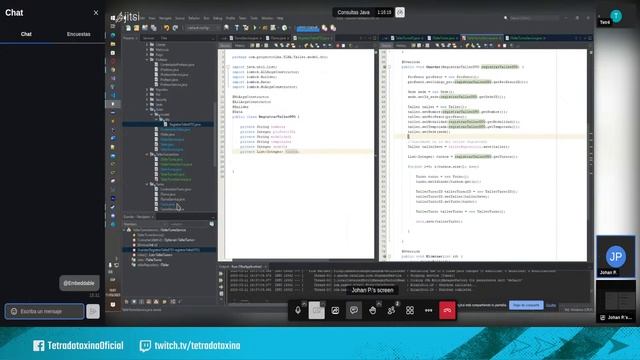Screen dimensions: 640x360
Task: Send the chat message with the send button
Action: [93, 311]
